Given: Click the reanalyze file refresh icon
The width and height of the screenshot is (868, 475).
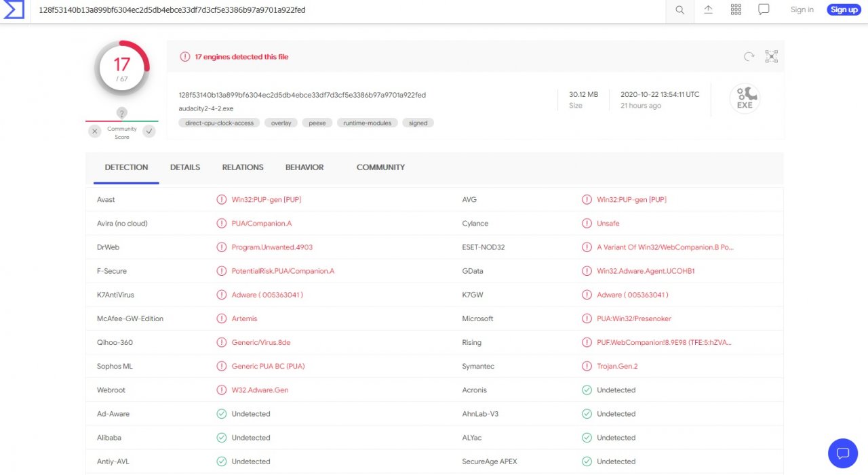Looking at the screenshot, I should (749, 57).
